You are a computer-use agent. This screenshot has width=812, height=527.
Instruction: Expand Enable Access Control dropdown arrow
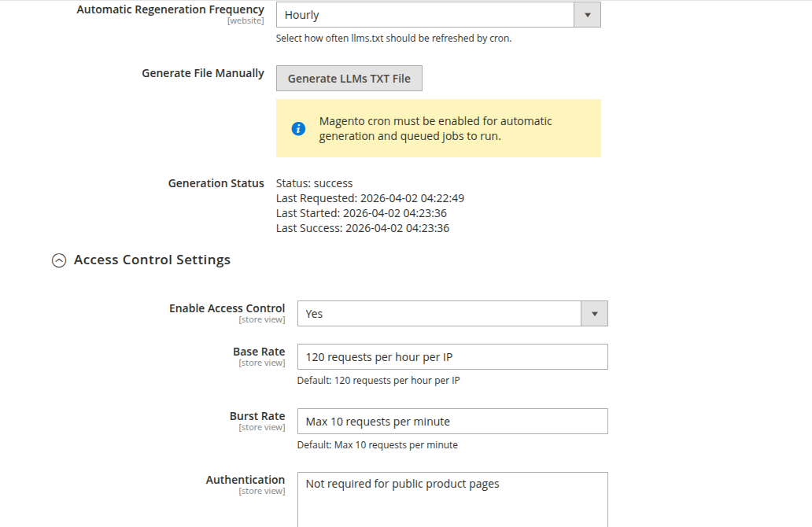point(594,313)
